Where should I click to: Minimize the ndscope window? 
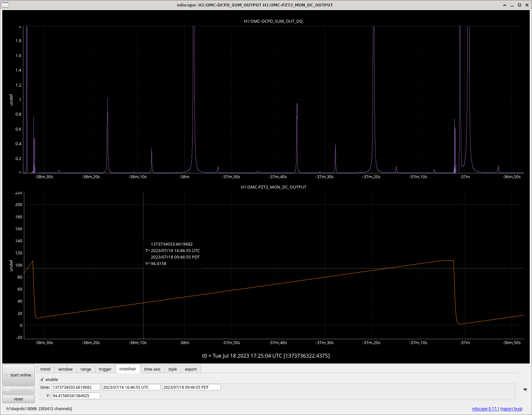click(512, 5)
